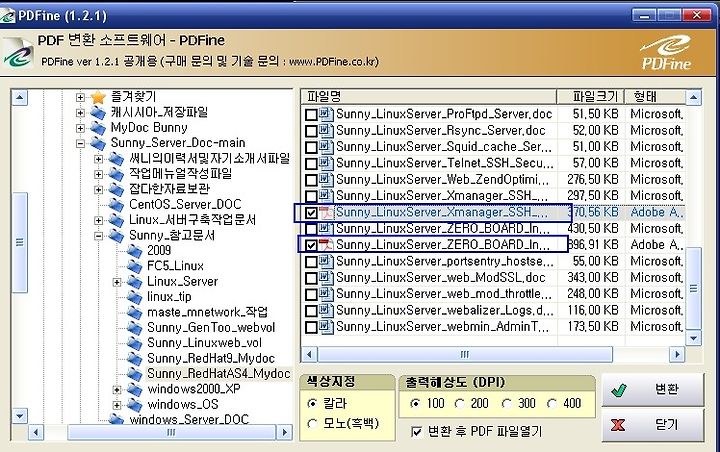Screen dimensions: 720x452
Task: Click file list scroll right arrow
Action: [x=676, y=355]
